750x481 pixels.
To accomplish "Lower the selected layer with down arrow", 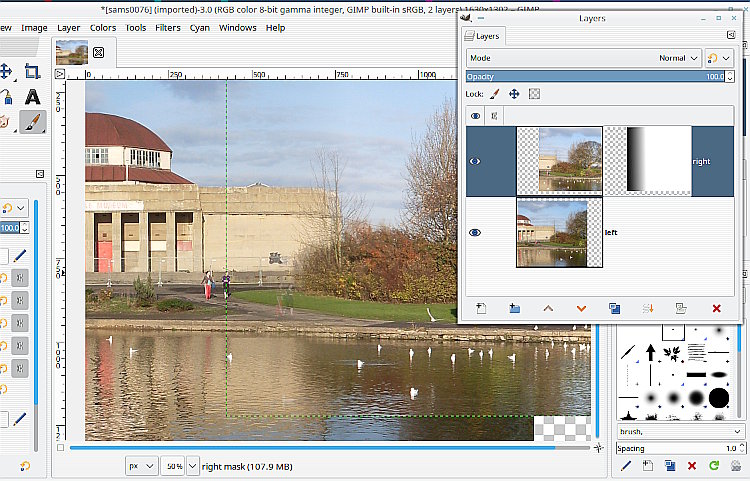I will [581, 308].
